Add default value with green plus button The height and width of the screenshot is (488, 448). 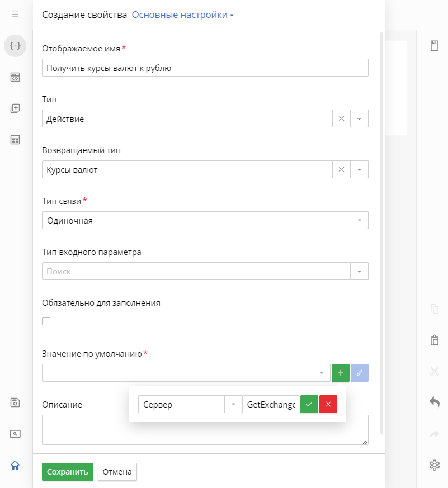[340, 373]
